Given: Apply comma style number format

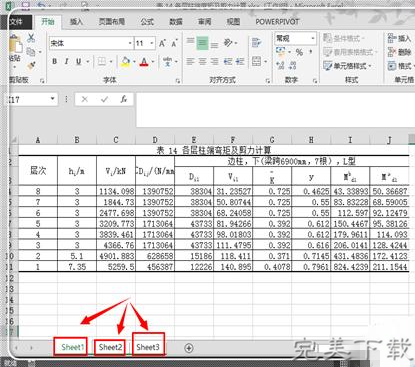Looking at the screenshot, I should coord(310,52).
